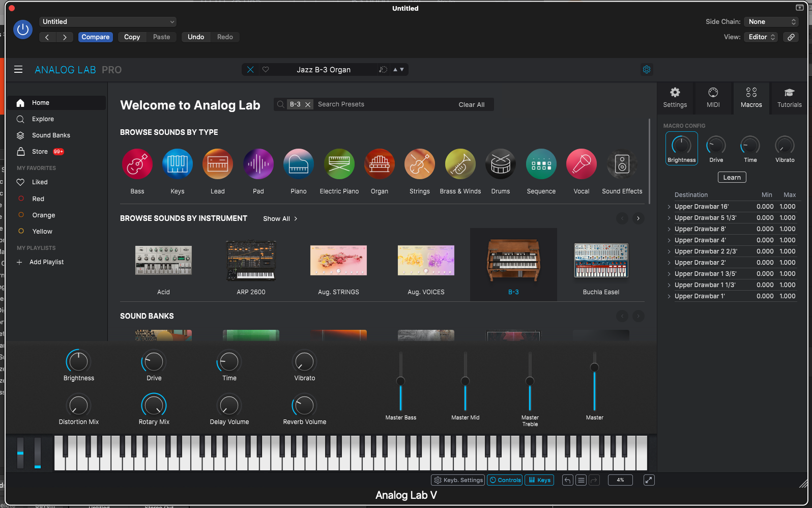Select the Pad sound type icon
This screenshot has width=812, height=508.
click(258, 164)
